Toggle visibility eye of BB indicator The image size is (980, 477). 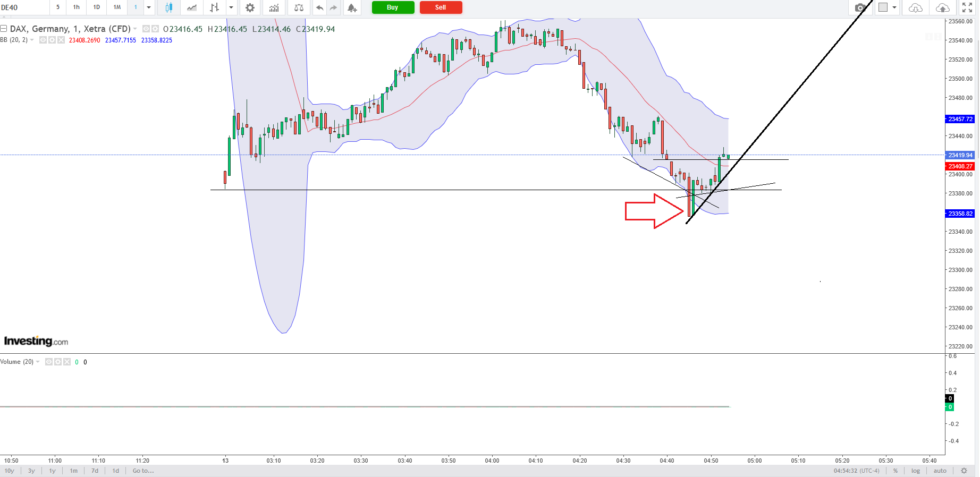(x=43, y=40)
